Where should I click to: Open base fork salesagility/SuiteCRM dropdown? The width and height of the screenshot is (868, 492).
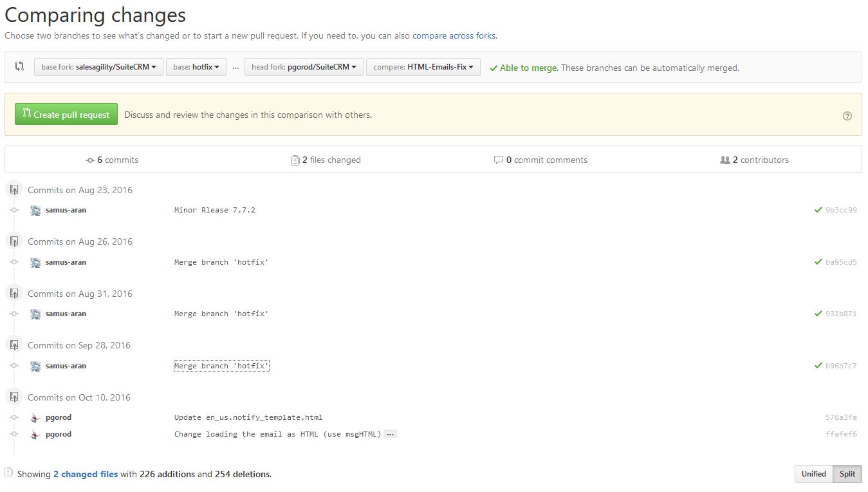pyautogui.click(x=98, y=67)
